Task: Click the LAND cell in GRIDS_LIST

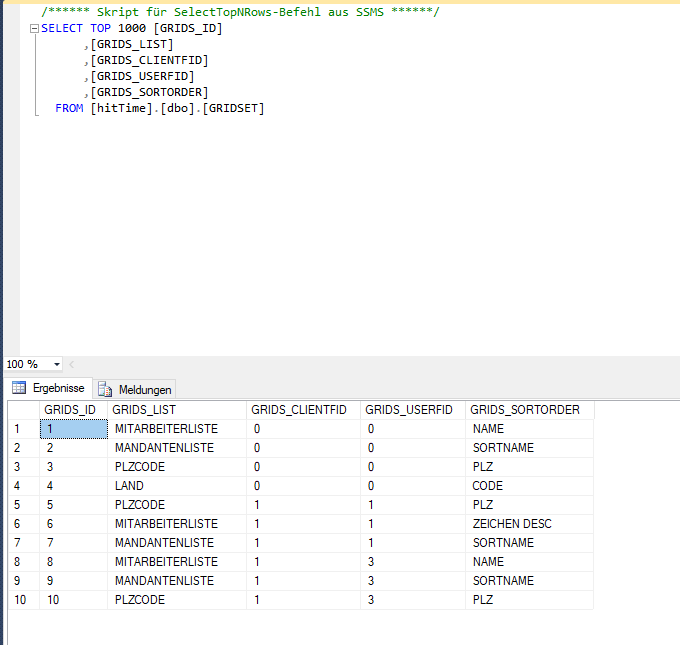Action: point(130,486)
